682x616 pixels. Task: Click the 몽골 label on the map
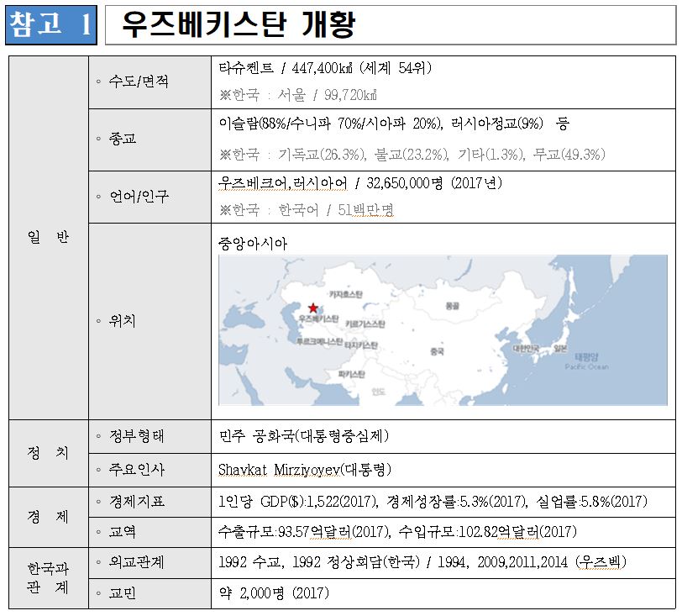453,307
